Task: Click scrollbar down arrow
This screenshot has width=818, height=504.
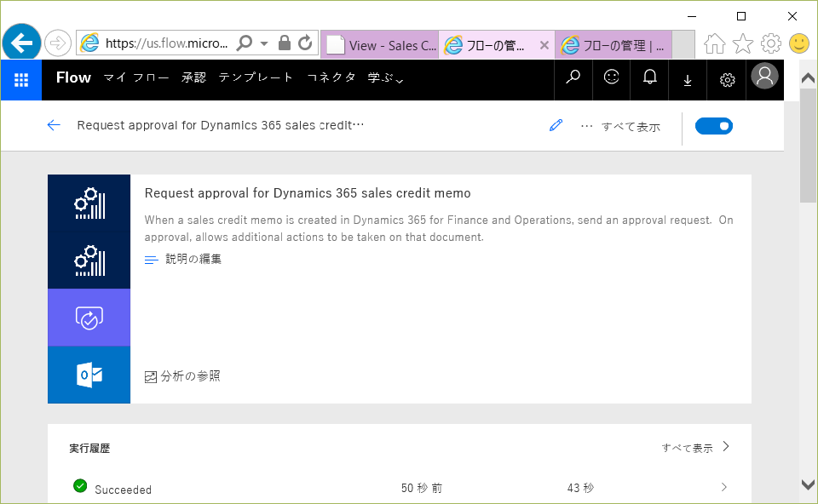Action: click(x=808, y=484)
